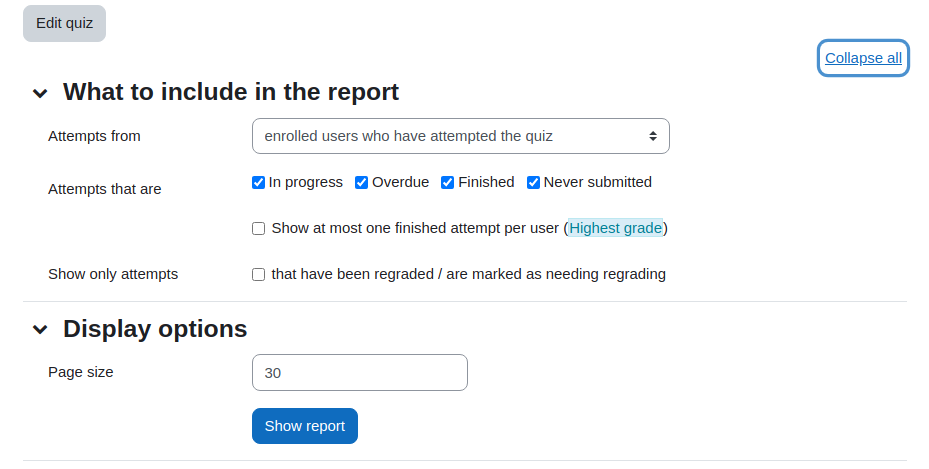
Task: Click the Display options heading text
Action: (155, 329)
